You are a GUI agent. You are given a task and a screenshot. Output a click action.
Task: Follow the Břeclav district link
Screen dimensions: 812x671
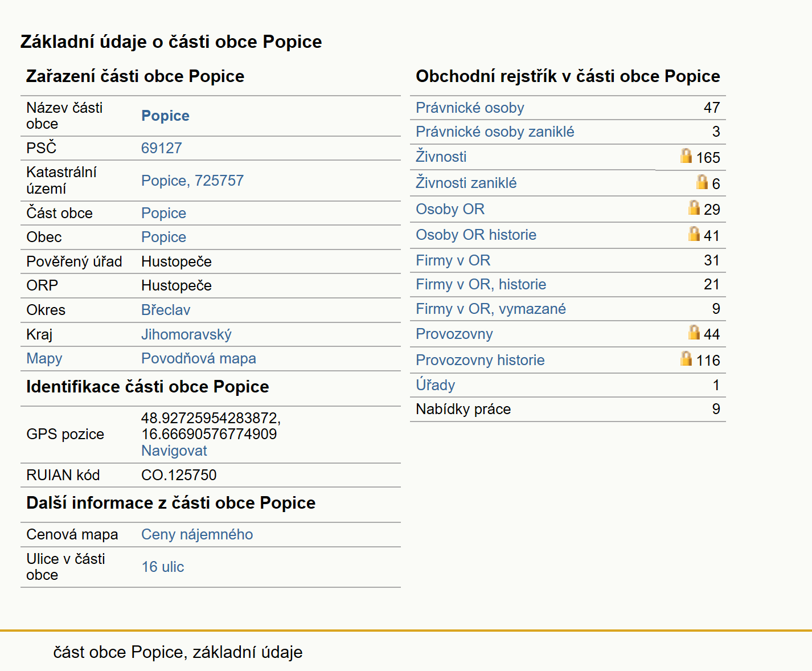pos(166,310)
